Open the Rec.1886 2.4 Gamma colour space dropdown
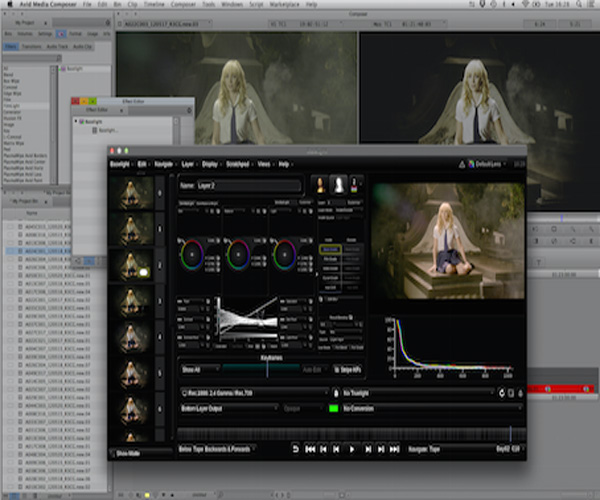This screenshot has height=500, width=600. tap(254, 393)
